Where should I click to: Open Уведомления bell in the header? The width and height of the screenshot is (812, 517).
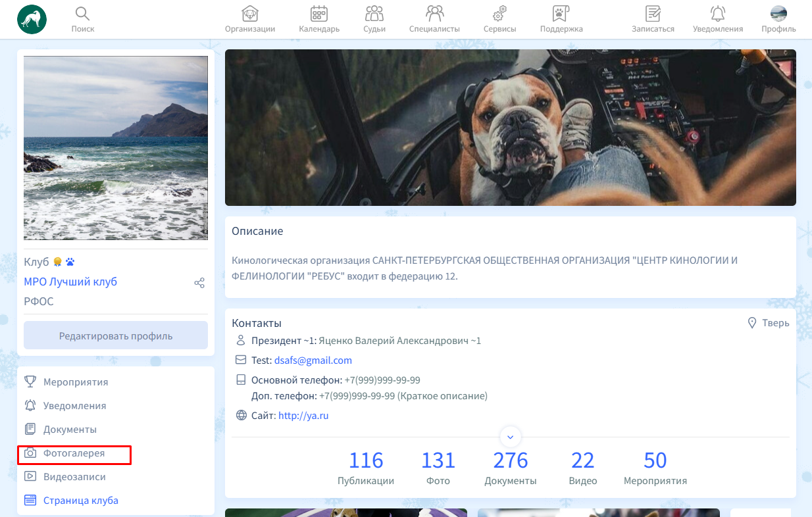(x=718, y=14)
